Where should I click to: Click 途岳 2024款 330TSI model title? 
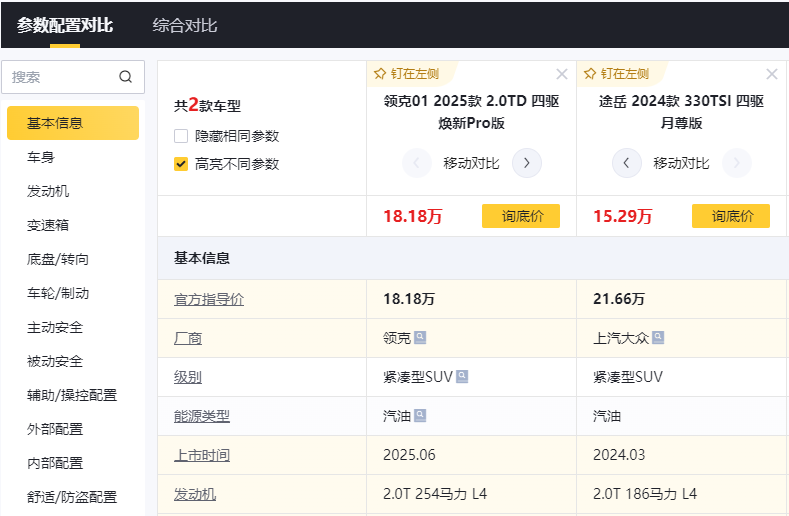tap(681, 112)
